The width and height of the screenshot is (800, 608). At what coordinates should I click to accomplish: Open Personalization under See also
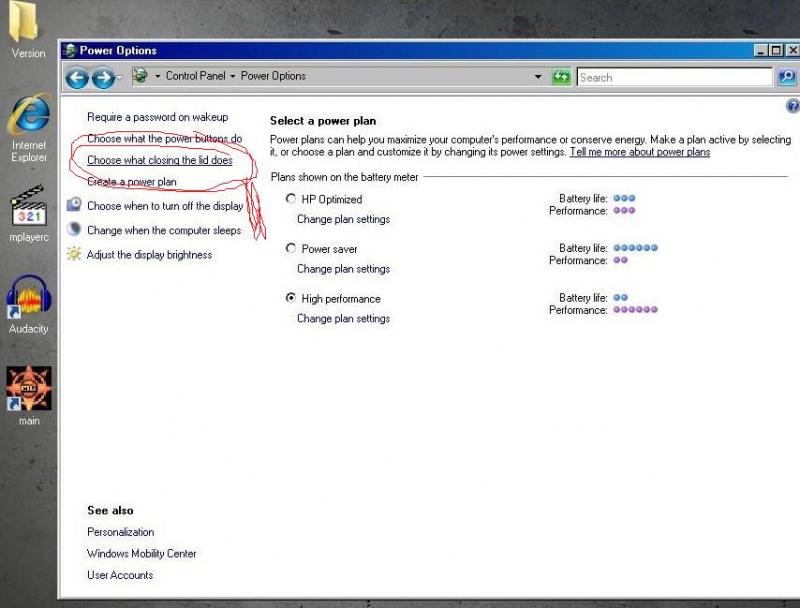tap(120, 531)
